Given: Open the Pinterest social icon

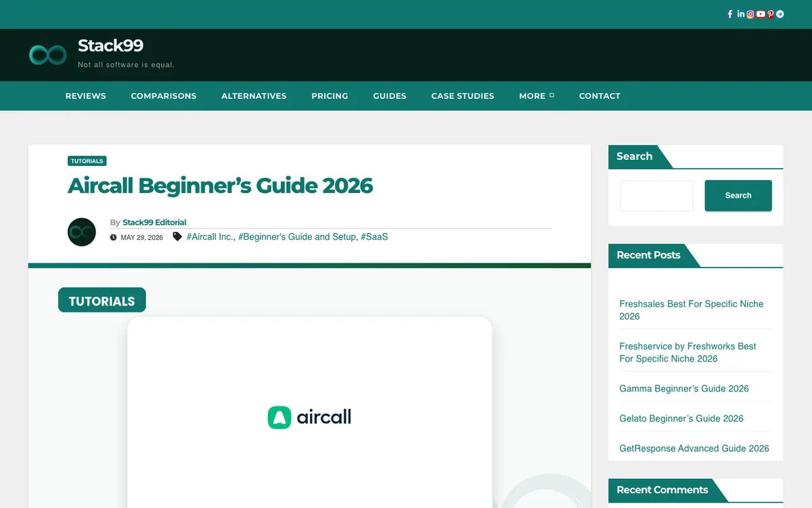Looking at the screenshot, I should pos(771,14).
